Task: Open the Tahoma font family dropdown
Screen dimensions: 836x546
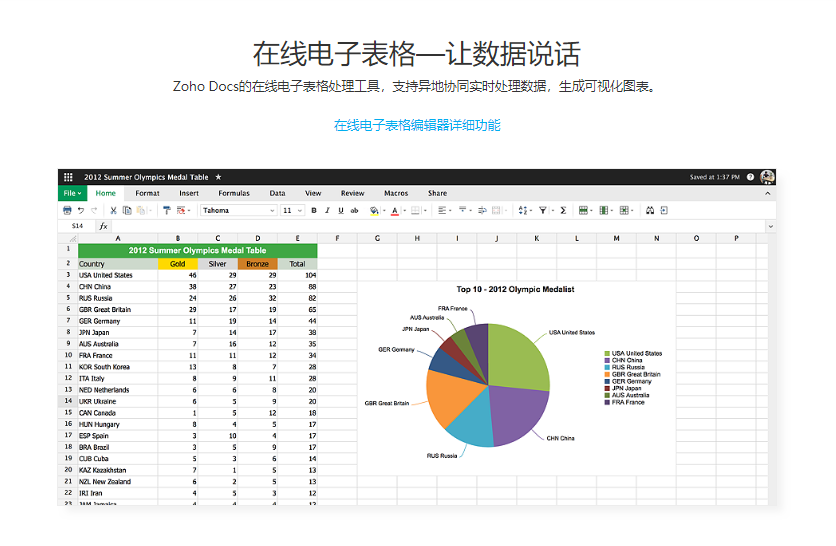Action: (x=238, y=211)
